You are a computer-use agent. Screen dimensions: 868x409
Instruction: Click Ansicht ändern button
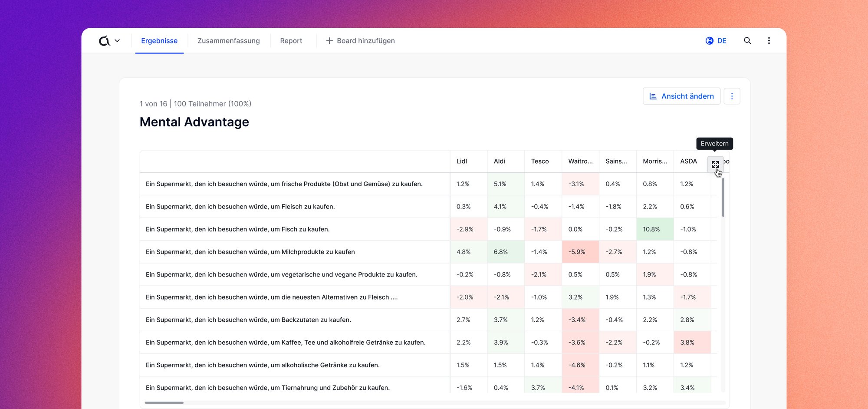(x=681, y=96)
